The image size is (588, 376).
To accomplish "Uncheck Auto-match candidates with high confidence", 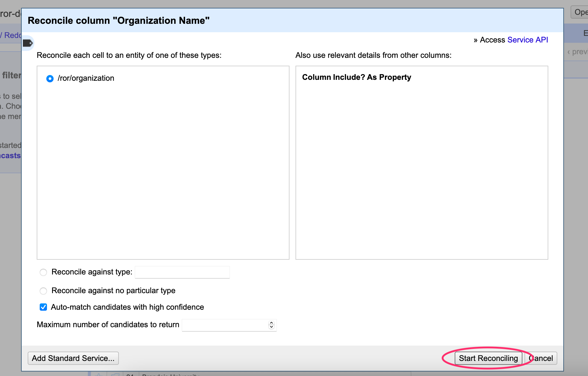I will tap(43, 307).
